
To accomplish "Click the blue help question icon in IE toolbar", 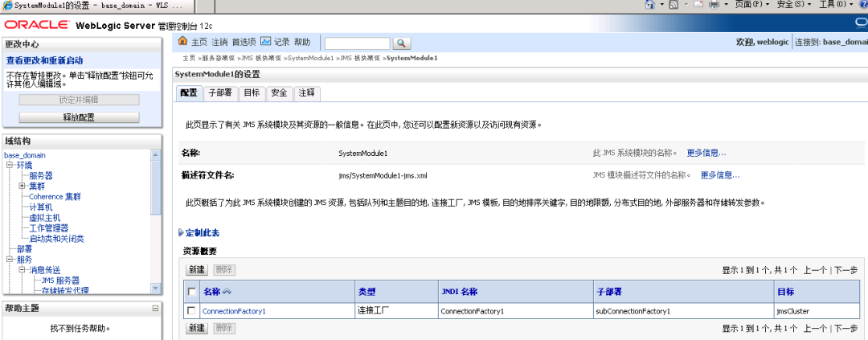I will (x=863, y=4).
